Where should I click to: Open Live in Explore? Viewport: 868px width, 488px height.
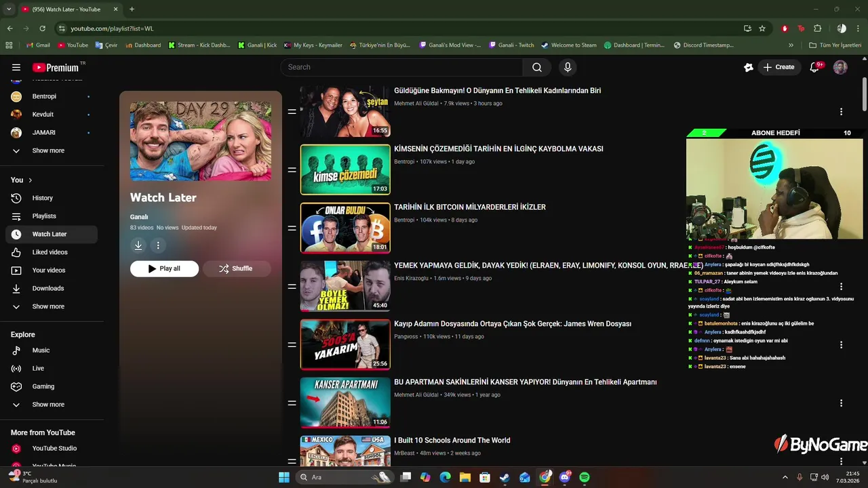point(51,369)
